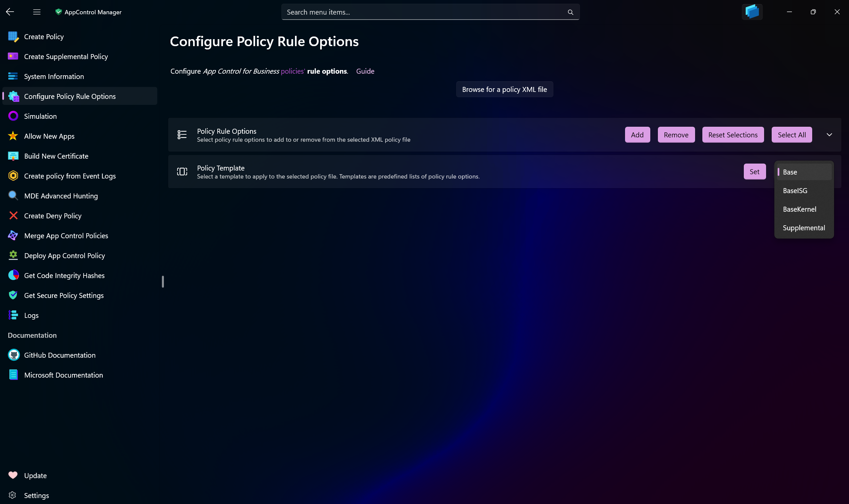
Task: Click the Logs list icon
Action: (13, 316)
